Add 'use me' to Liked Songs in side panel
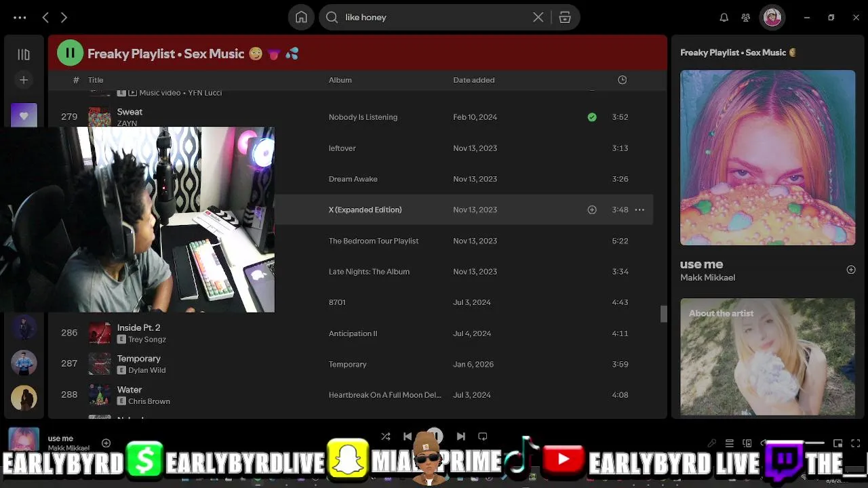 tap(851, 270)
